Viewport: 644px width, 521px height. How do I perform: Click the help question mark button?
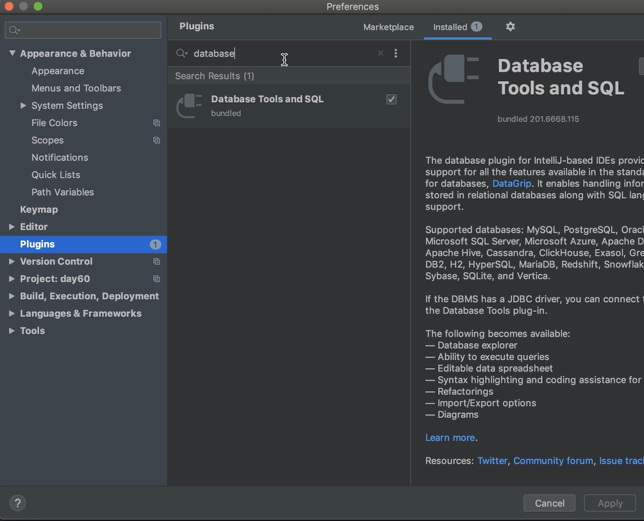(17, 503)
